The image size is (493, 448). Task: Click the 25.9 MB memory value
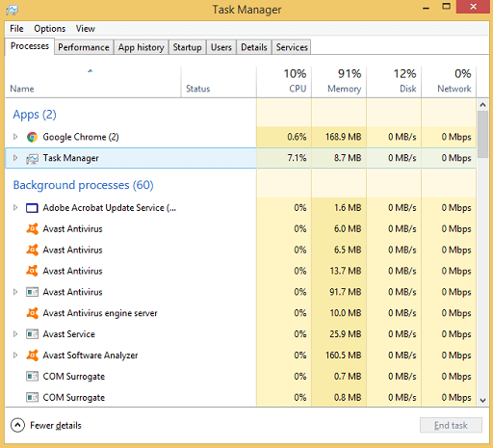pyautogui.click(x=346, y=334)
